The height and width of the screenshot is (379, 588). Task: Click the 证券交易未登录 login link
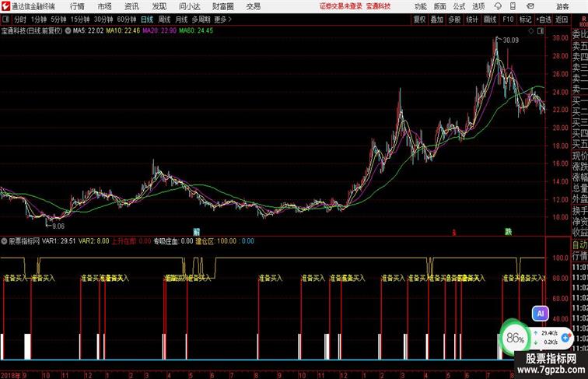pyautogui.click(x=341, y=6)
